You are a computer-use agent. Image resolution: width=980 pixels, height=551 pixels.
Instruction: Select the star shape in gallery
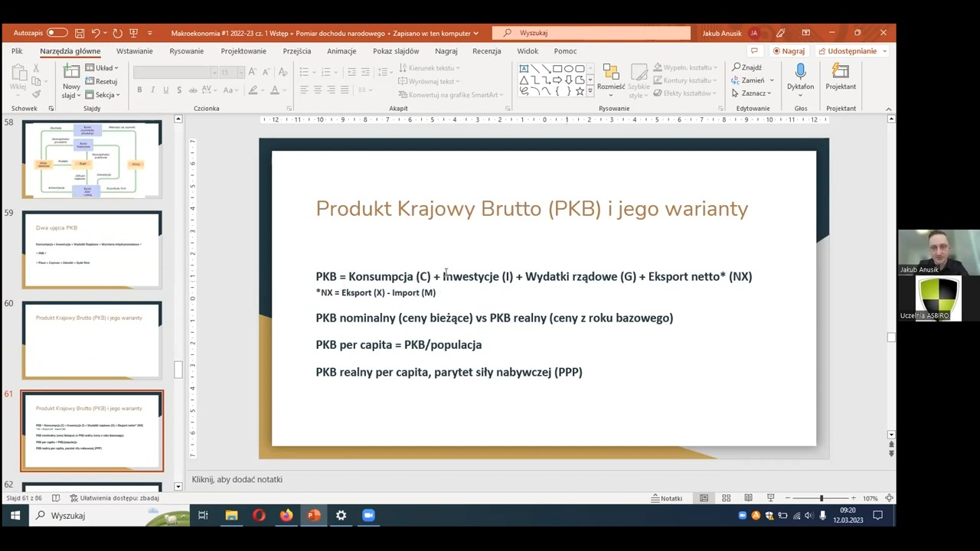[580, 91]
